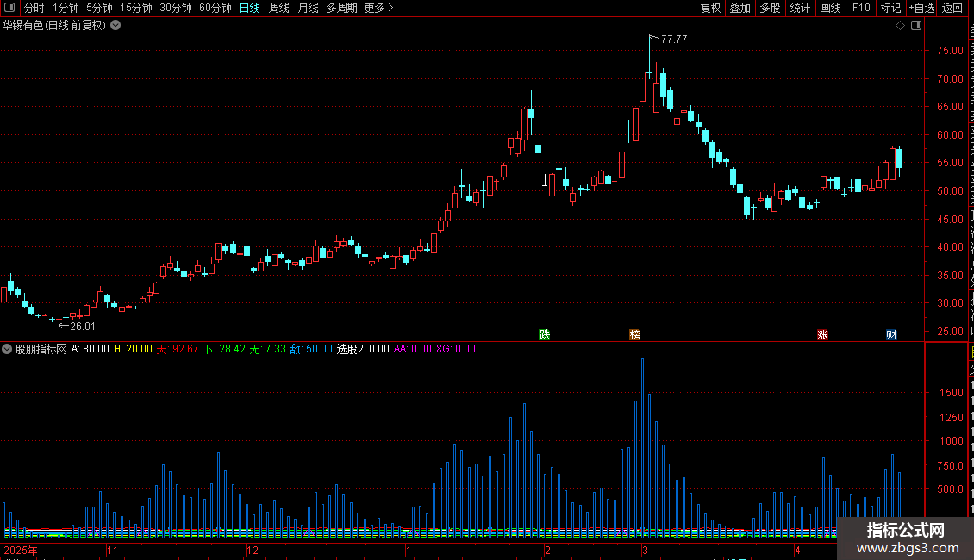The image size is (974, 560).
Task: Click indicator value A: 80.00
Action: coord(90,349)
